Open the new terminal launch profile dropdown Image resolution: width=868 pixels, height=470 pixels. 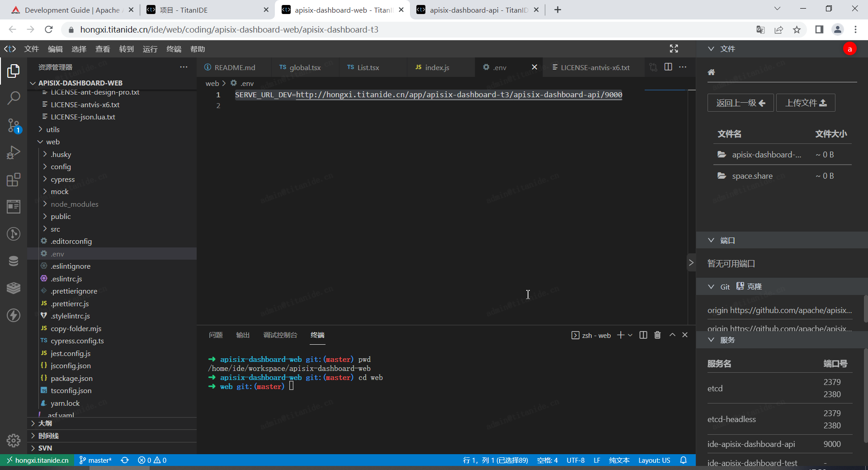coord(630,335)
